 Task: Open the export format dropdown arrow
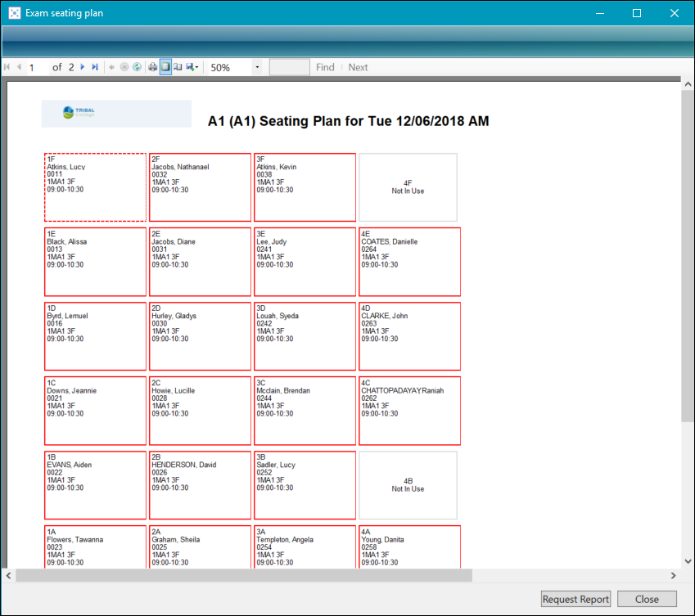(197, 67)
